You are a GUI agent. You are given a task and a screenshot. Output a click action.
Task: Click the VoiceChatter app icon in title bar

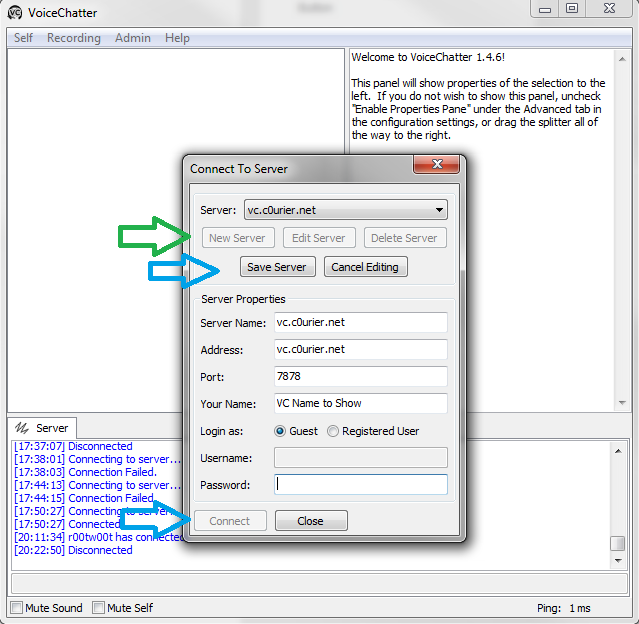(x=15, y=13)
